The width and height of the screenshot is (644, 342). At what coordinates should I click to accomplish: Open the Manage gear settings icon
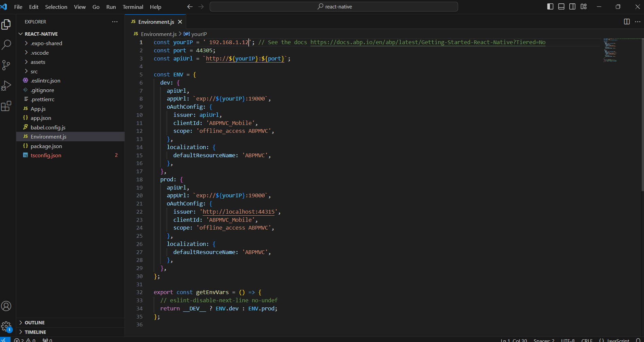click(x=6, y=327)
